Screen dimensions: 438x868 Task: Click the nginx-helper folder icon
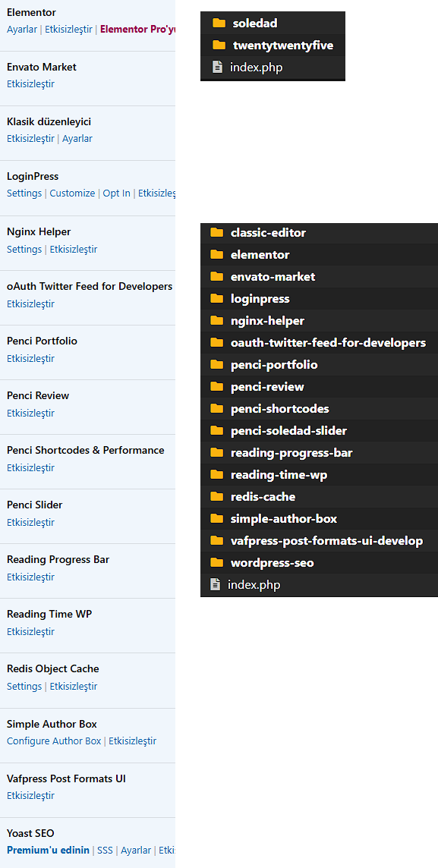click(216, 320)
